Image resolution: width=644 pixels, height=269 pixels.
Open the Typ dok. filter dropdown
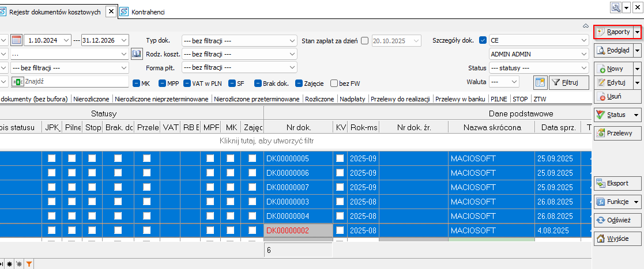point(292,40)
